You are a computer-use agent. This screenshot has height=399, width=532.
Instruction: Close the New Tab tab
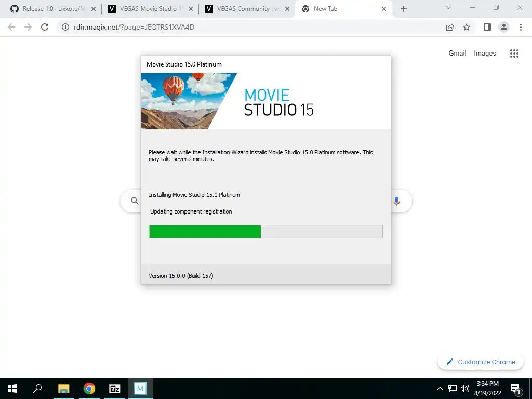384,9
